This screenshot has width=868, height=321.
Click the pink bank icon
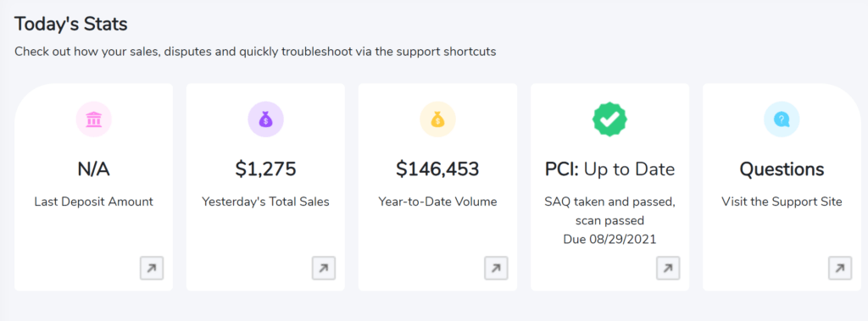[x=93, y=119]
